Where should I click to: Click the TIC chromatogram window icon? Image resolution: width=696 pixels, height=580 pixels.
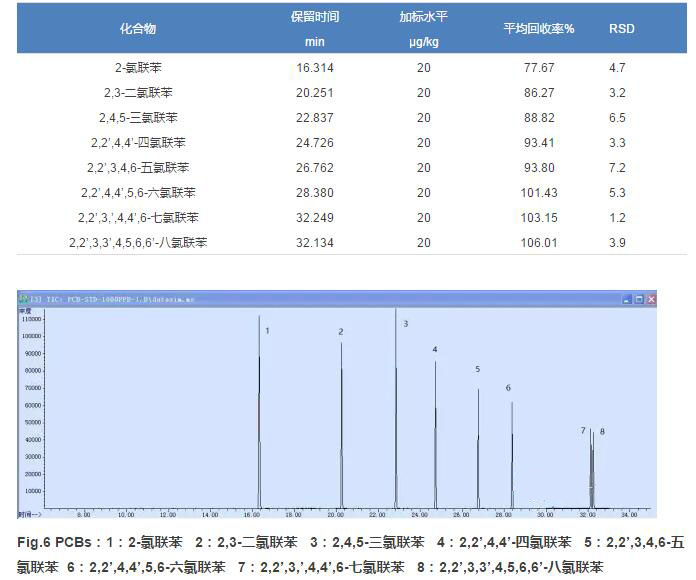coord(24,298)
